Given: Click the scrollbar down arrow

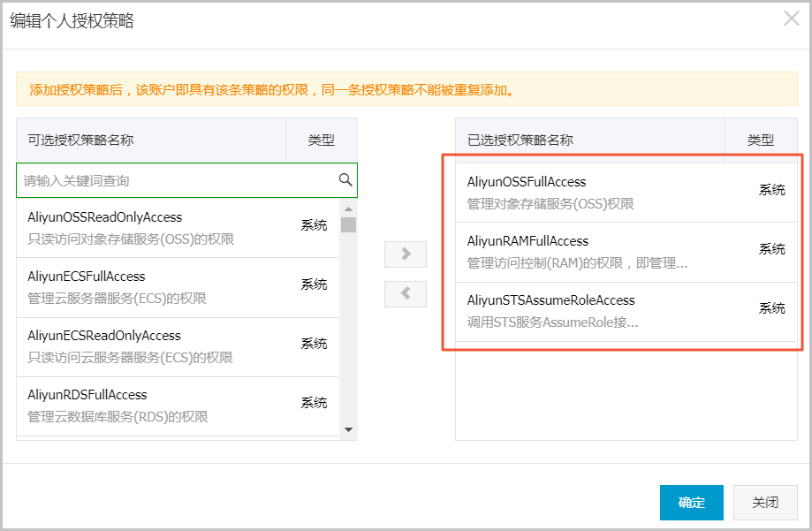Looking at the screenshot, I should (x=349, y=429).
